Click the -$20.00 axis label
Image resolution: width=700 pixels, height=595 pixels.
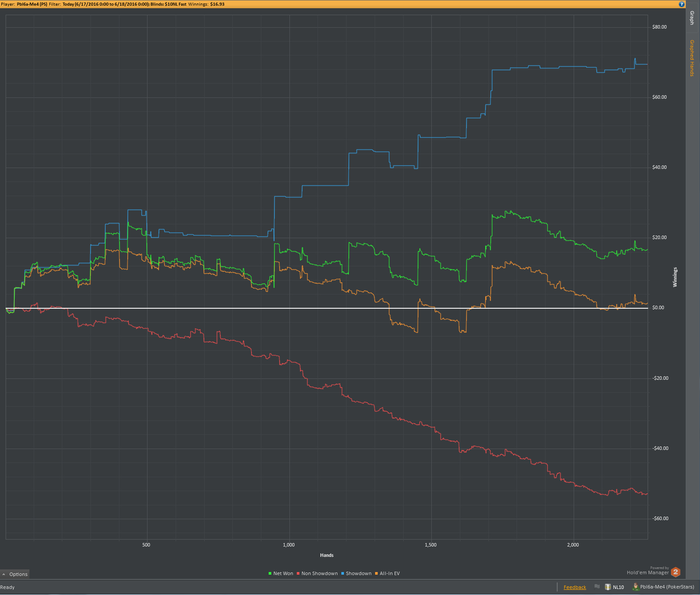[660, 378]
